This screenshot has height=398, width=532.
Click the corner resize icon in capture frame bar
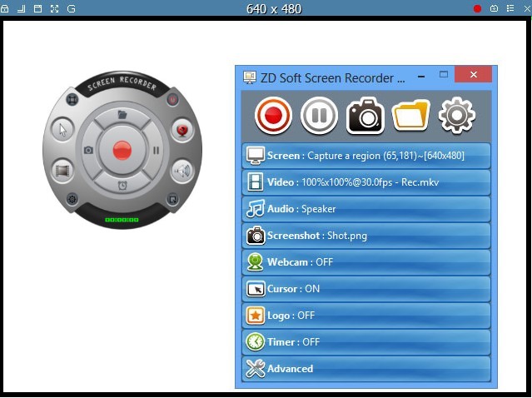click(x=21, y=8)
